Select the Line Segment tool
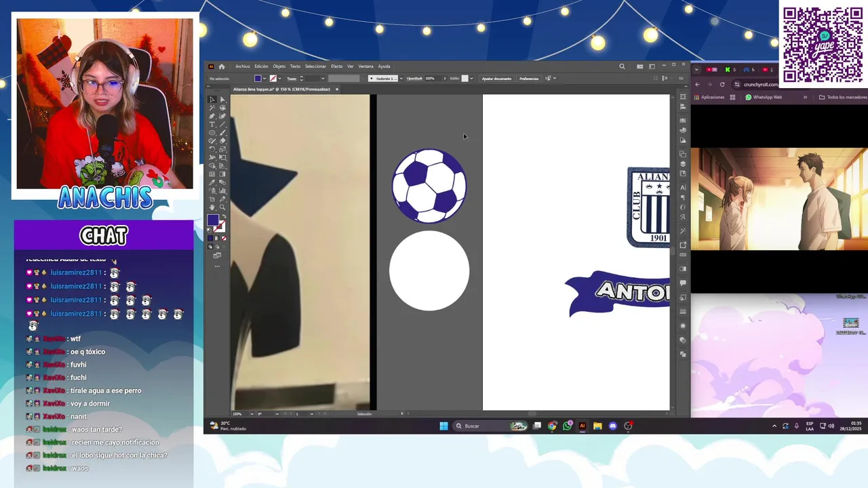 point(222,124)
